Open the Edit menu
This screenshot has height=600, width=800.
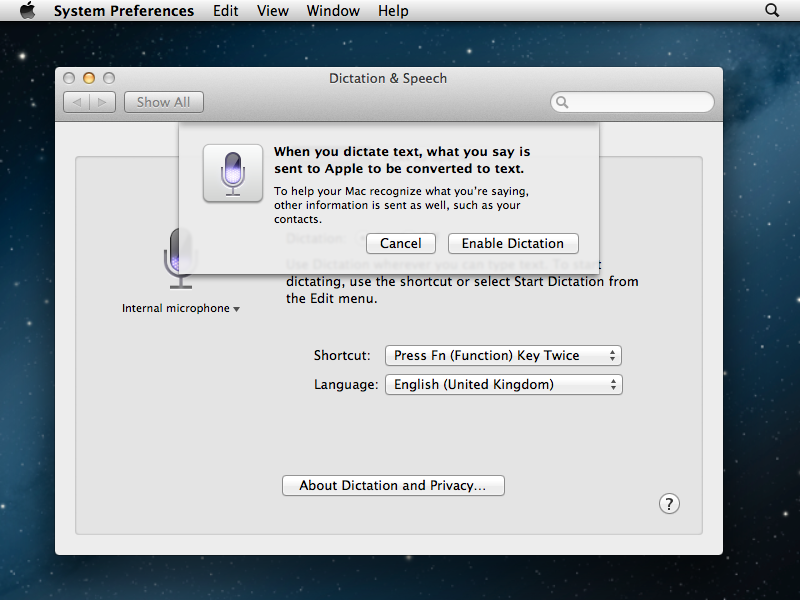pyautogui.click(x=226, y=11)
